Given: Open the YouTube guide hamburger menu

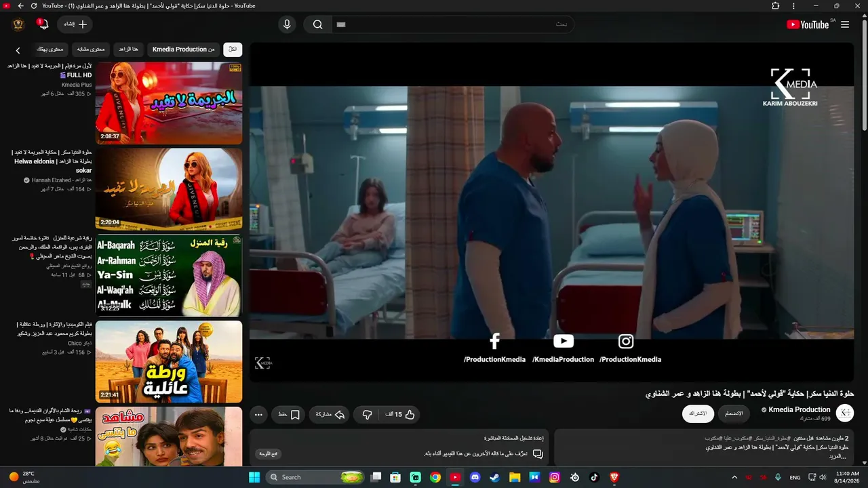Looking at the screenshot, I should (x=845, y=24).
